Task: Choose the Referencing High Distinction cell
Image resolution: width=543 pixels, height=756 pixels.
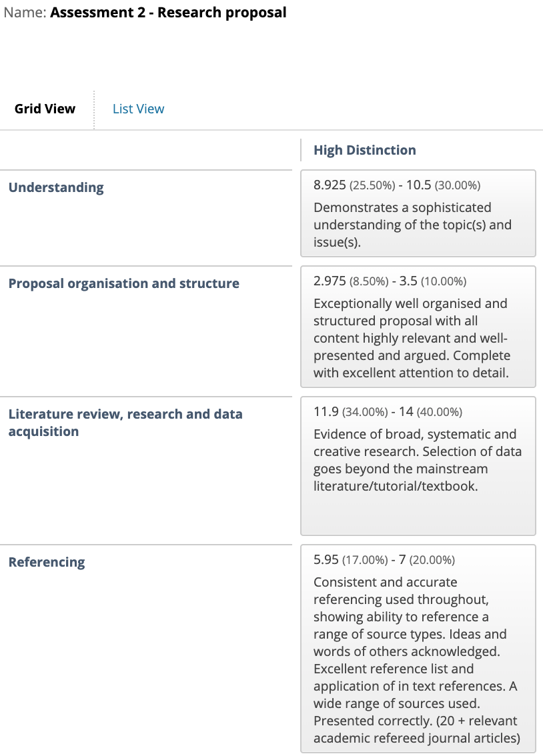Action: (x=418, y=649)
